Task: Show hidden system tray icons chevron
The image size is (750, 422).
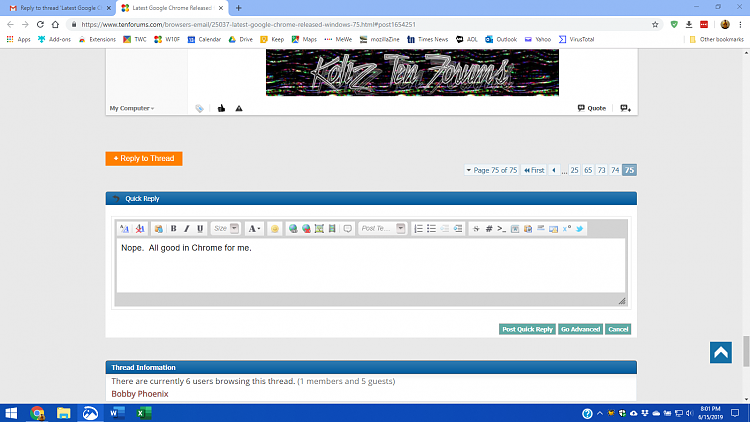Action: click(600, 413)
